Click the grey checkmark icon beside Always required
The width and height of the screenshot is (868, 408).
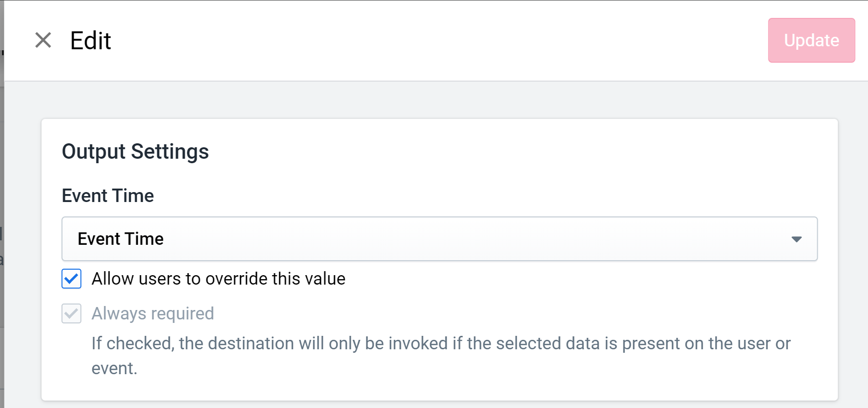point(72,313)
